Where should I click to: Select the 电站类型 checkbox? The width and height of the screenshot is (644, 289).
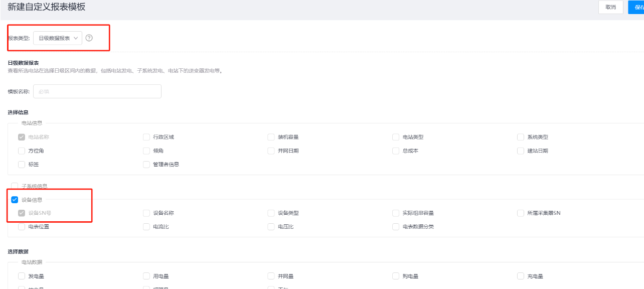point(396,137)
